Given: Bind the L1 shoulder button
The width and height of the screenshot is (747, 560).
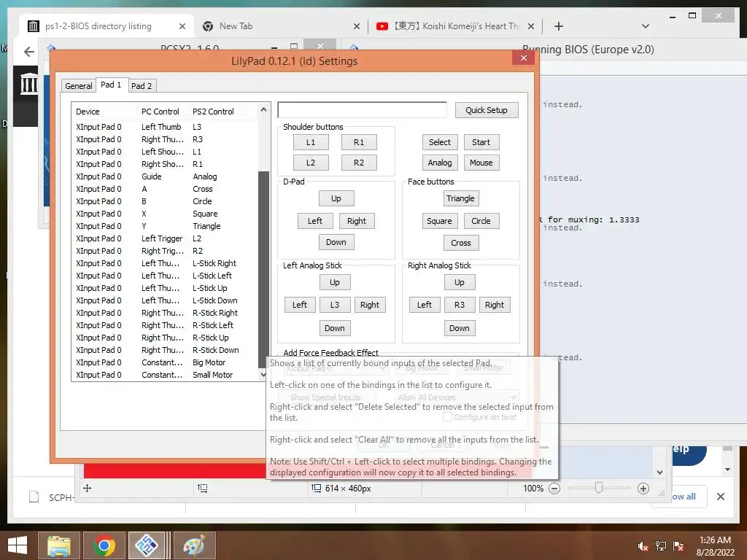Looking at the screenshot, I should (311, 142).
